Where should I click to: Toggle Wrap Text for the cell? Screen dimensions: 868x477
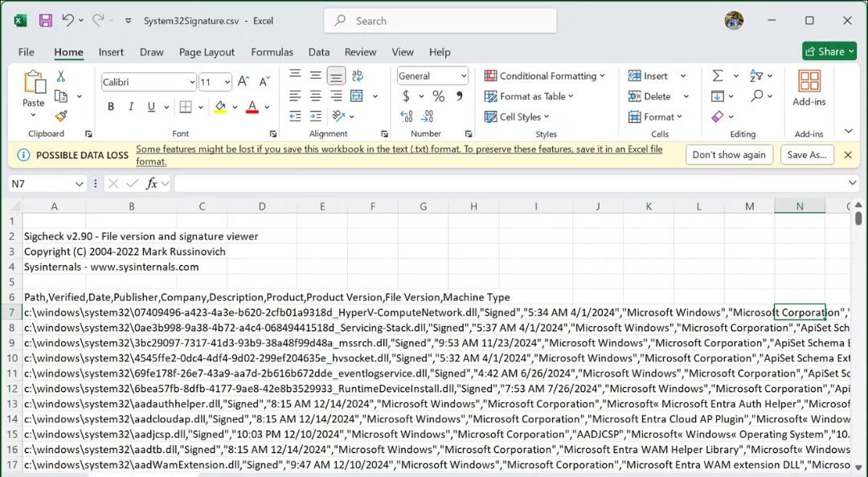358,75
